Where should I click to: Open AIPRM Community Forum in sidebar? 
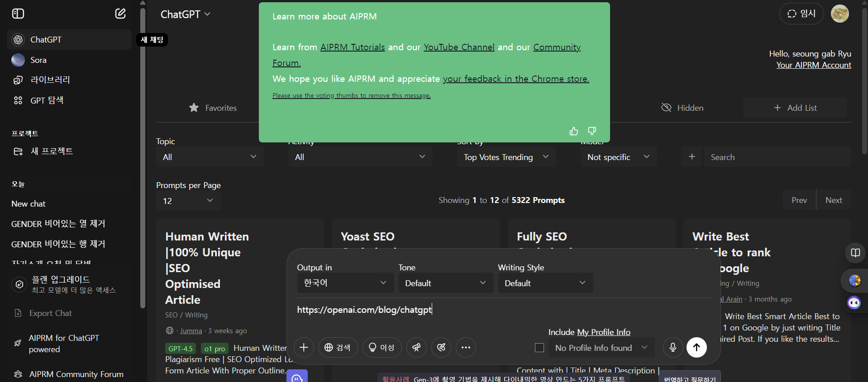[69, 374]
